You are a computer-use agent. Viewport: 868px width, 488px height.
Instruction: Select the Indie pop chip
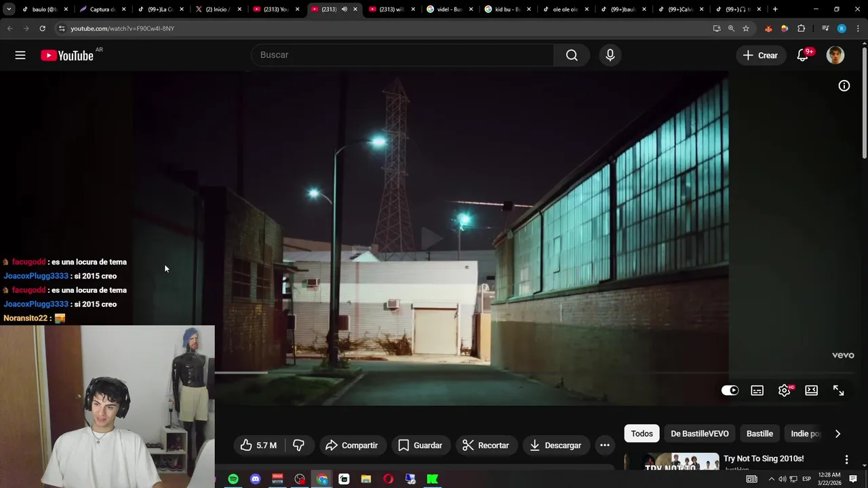(805, 434)
